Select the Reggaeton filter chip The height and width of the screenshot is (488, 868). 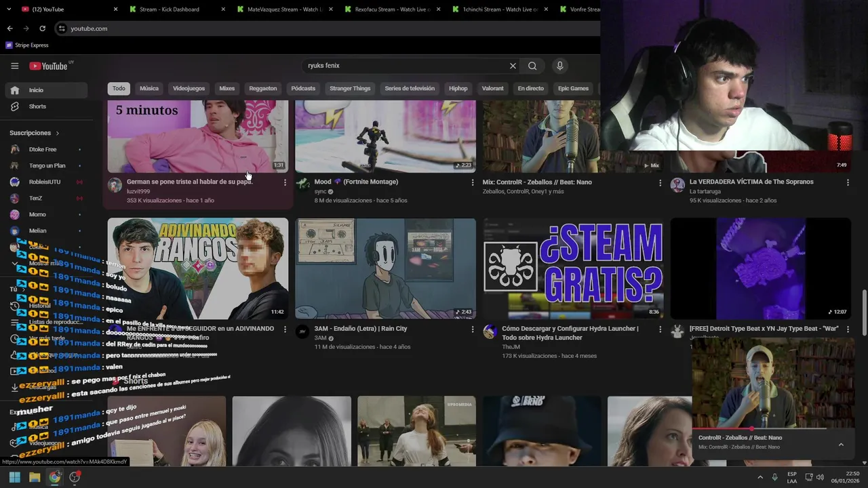click(x=263, y=89)
